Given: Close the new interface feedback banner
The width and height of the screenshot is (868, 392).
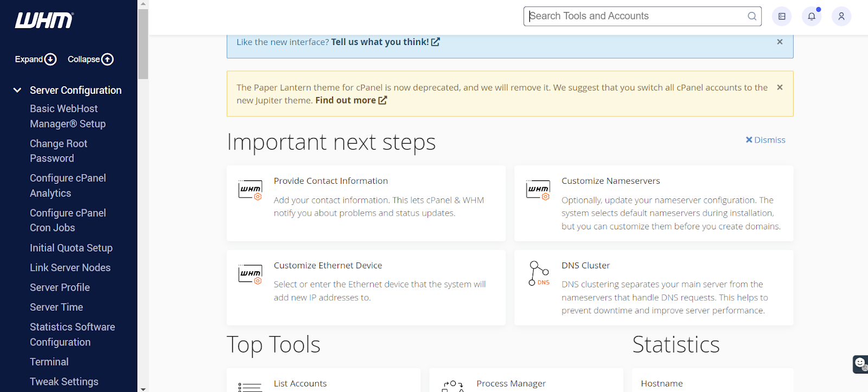Looking at the screenshot, I should click(x=780, y=42).
